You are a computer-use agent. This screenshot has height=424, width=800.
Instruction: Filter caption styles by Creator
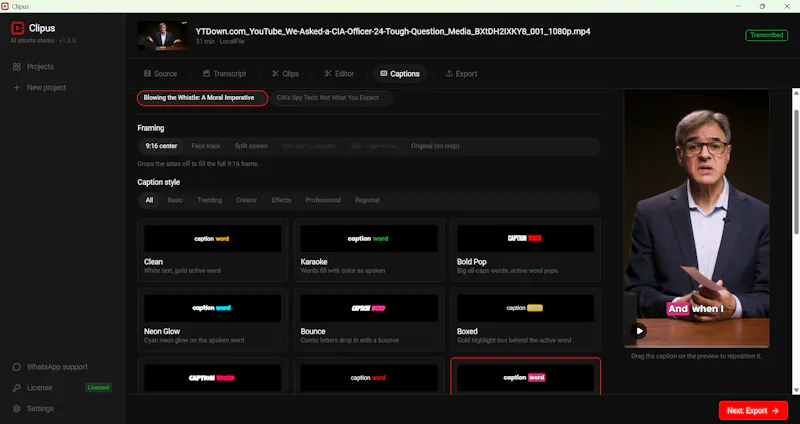[x=246, y=200]
